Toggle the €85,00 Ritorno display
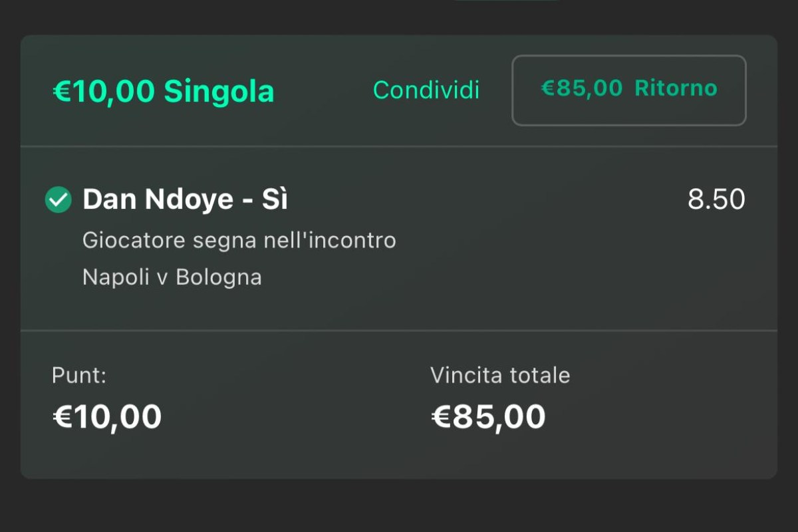The image size is (798, 532). pyautogui.click(x=628, y=90)
